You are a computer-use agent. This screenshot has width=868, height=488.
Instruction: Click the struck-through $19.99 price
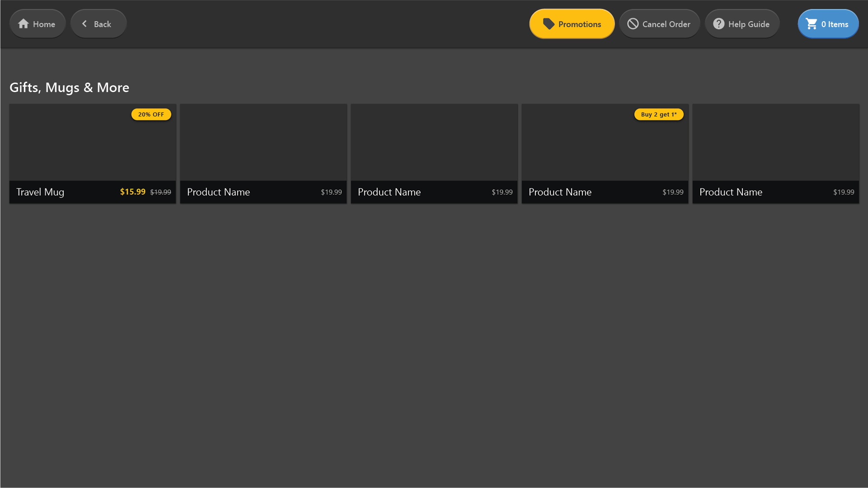point(160,192)
